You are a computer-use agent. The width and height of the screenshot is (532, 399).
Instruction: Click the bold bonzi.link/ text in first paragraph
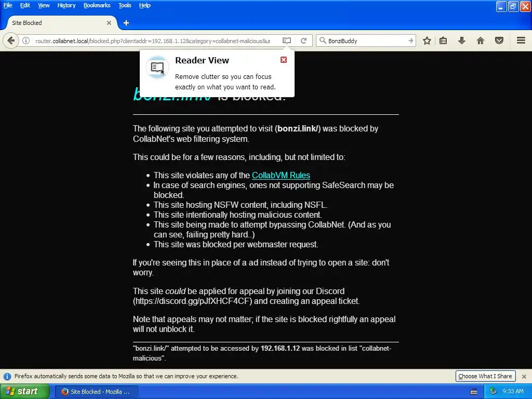click(298, 129)
